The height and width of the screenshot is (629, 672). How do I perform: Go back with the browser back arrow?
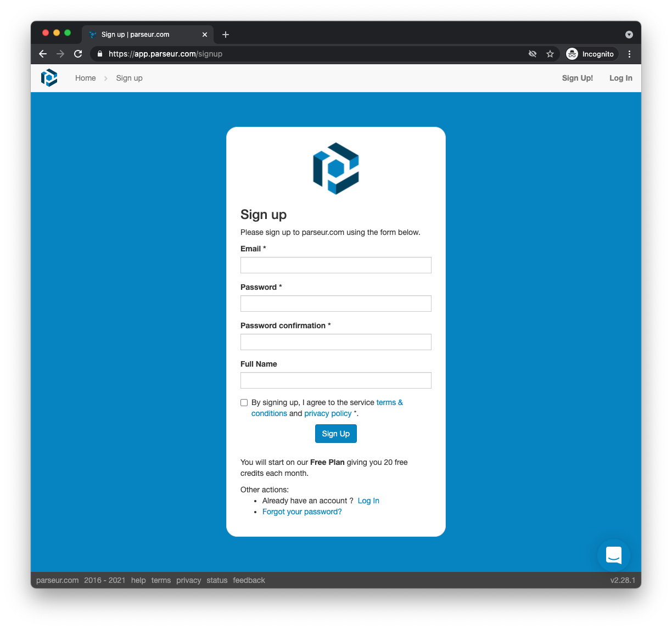(43, 54)
